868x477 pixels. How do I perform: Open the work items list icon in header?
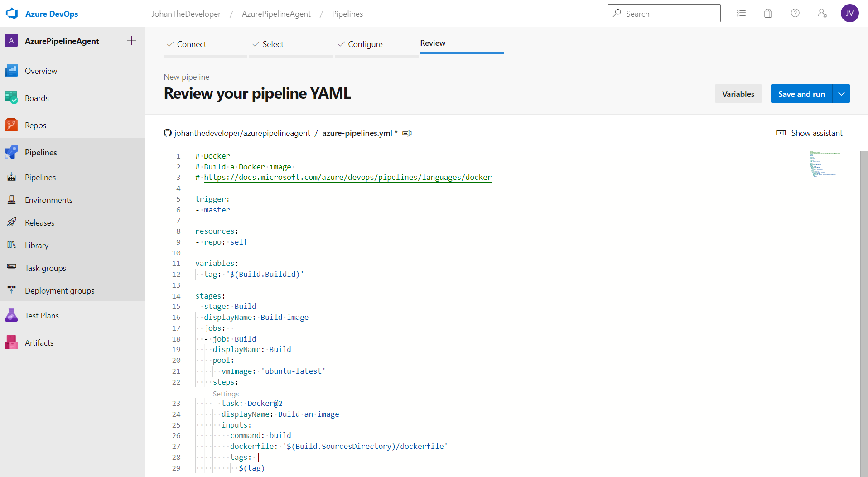pyautogui.click(x=741, y=13)
